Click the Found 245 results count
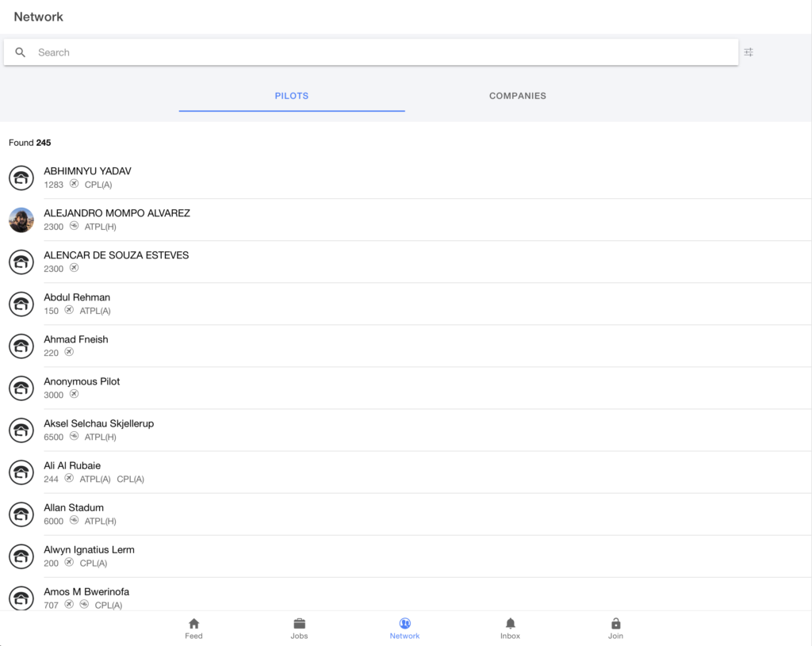This screenshot has height=646, width=812. [x=29, y=143]
